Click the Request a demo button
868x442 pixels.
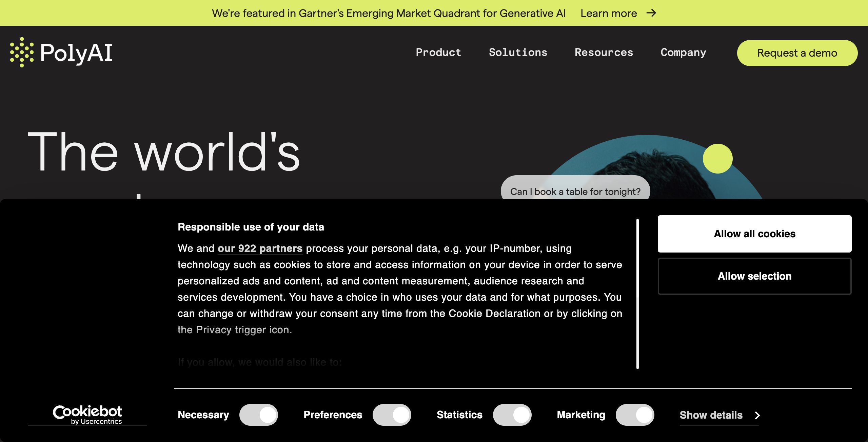click(x=797, y=53)
